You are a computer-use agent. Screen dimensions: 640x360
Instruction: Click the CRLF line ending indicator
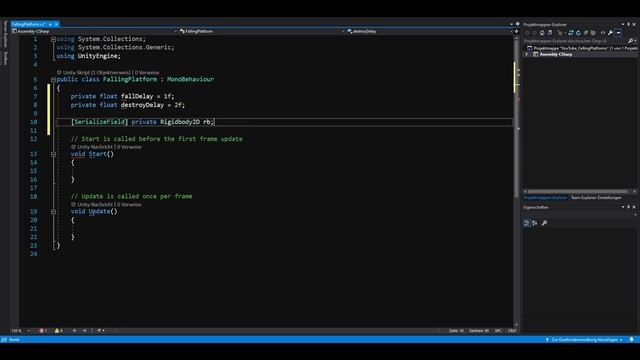click(512, 331)
